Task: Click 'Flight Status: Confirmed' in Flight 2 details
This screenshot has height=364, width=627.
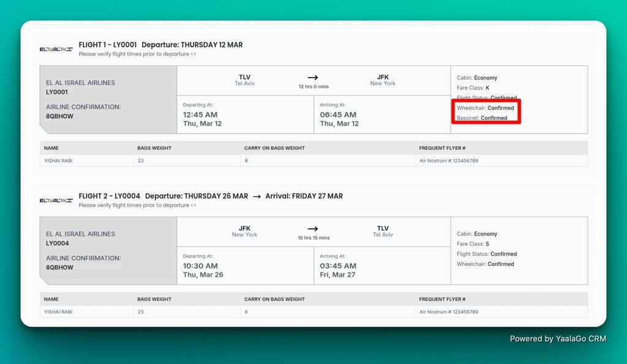Action: click(x=487, y=254)
